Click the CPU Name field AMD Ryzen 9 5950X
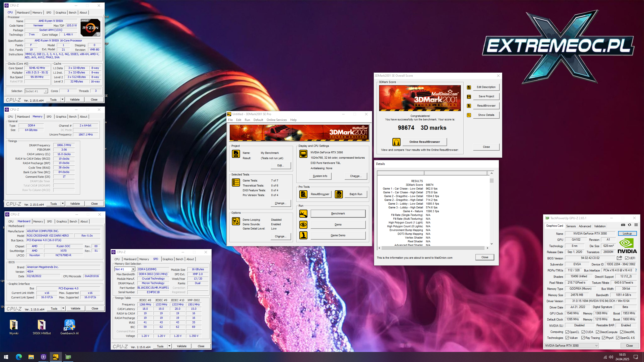644x362 pixels. (51, 21)
